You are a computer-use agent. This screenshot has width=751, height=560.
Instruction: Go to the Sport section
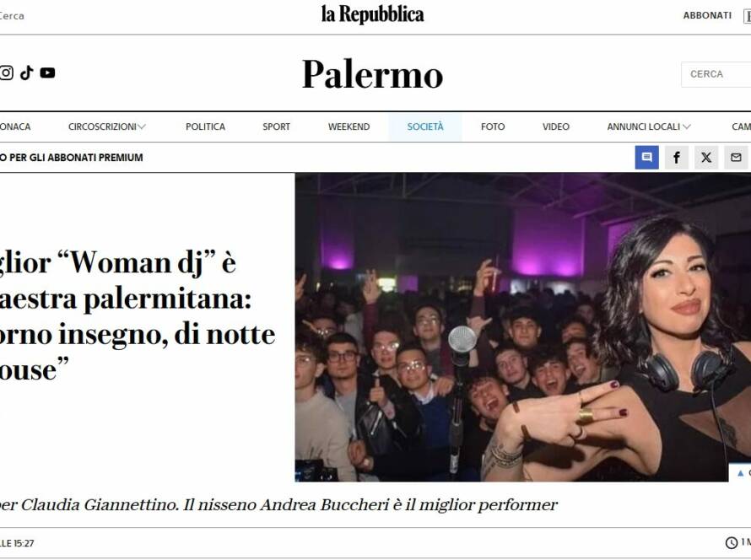click(x=277, y=127)
